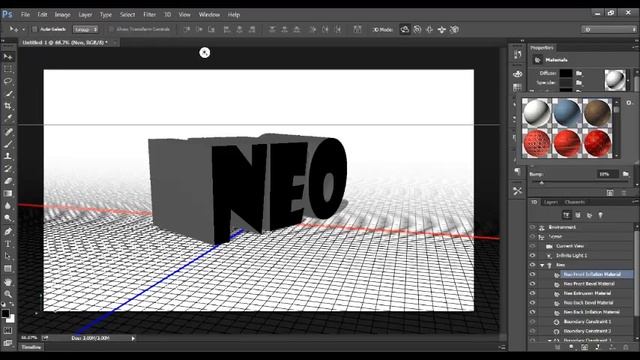
Task: Select Boundary Constraint 1 item
Action: 587,322
